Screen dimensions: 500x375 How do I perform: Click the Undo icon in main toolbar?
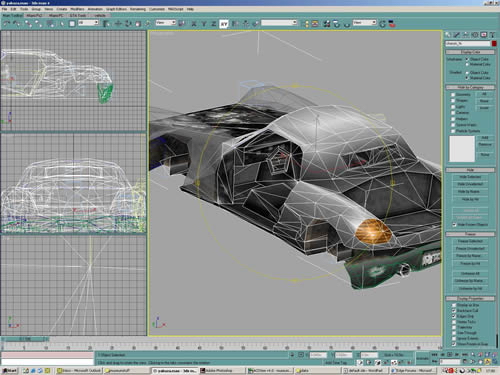7,23
